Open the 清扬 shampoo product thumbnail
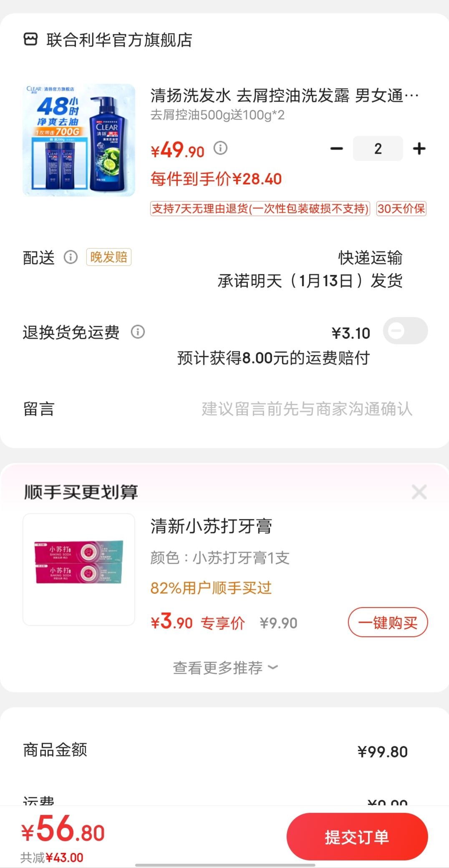The image size is (449, 868). click(79, 140)
